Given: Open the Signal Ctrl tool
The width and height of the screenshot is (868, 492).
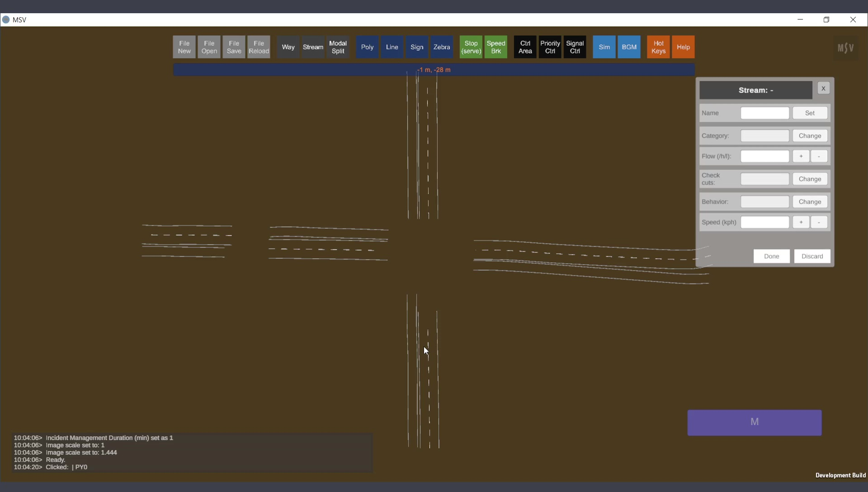Looking at the screenshot, I should point(575,47).
